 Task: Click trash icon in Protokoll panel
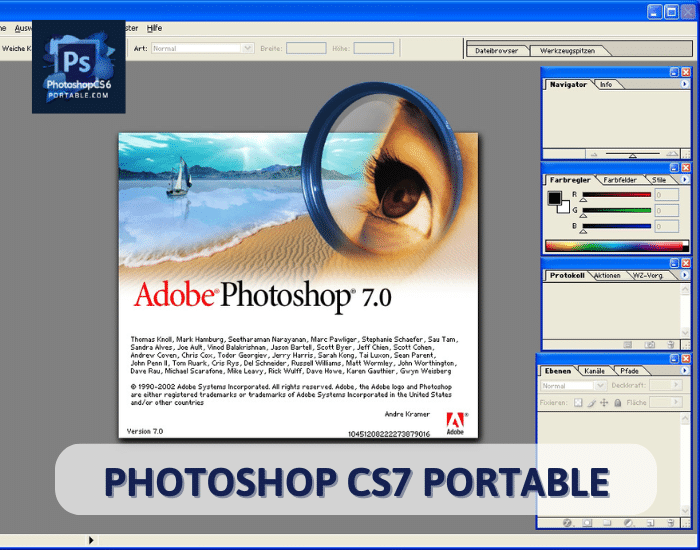pos(670,345)
